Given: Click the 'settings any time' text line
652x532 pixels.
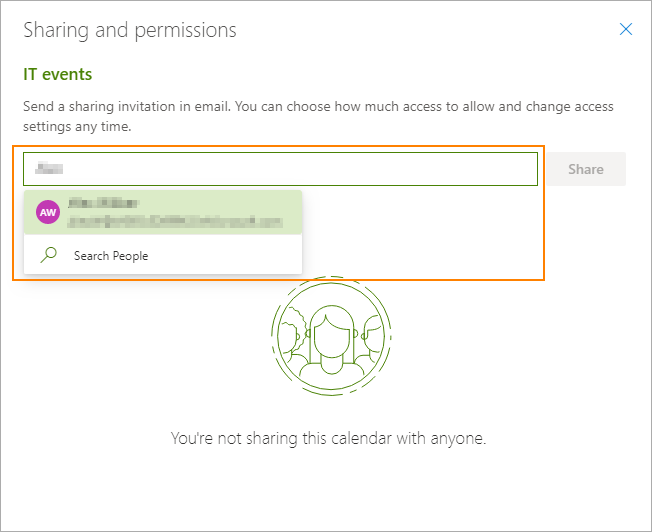Looking at the screenshot, I should pos(77,127).
